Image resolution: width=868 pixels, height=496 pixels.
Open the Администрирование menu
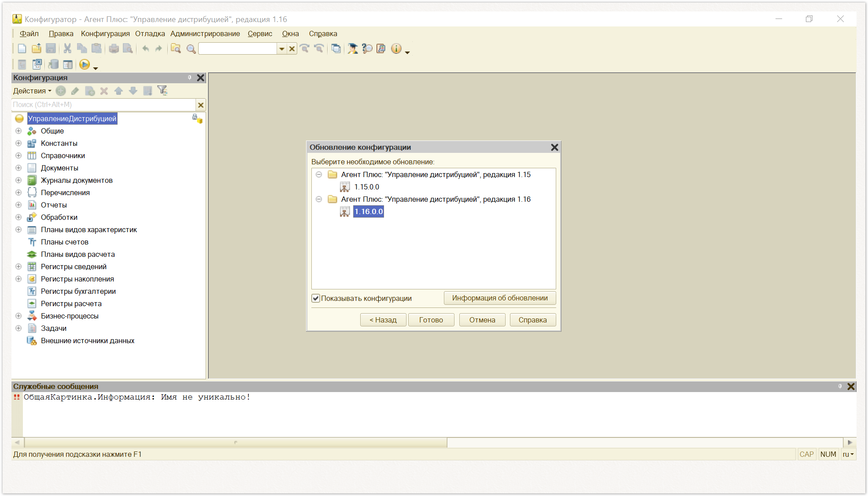click(205, 33)
